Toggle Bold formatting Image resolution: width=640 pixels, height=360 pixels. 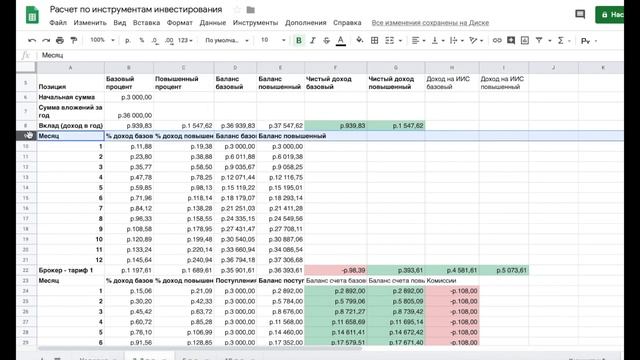(x=299, y=40)
